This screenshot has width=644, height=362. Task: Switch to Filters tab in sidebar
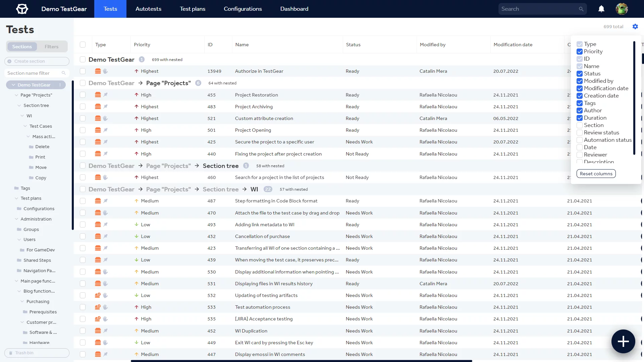(x=51, y=47)
